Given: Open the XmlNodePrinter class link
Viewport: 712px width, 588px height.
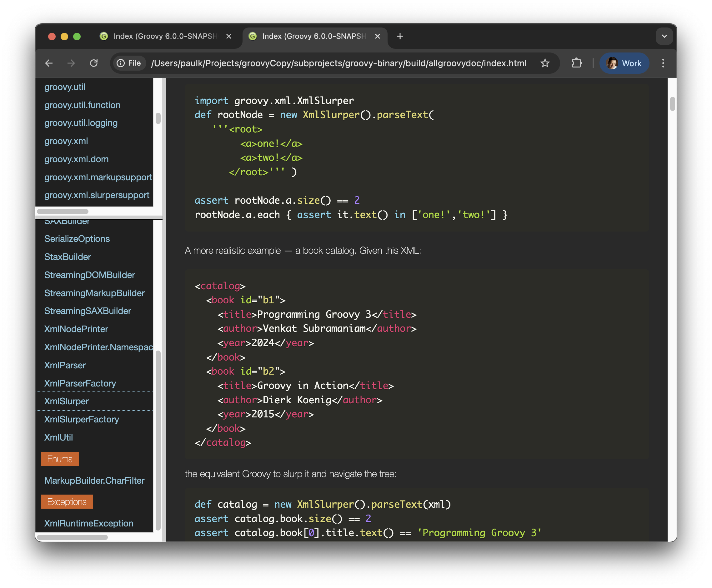Looking at the screenshot, I should pyautogui.click(x=76, y=329).
